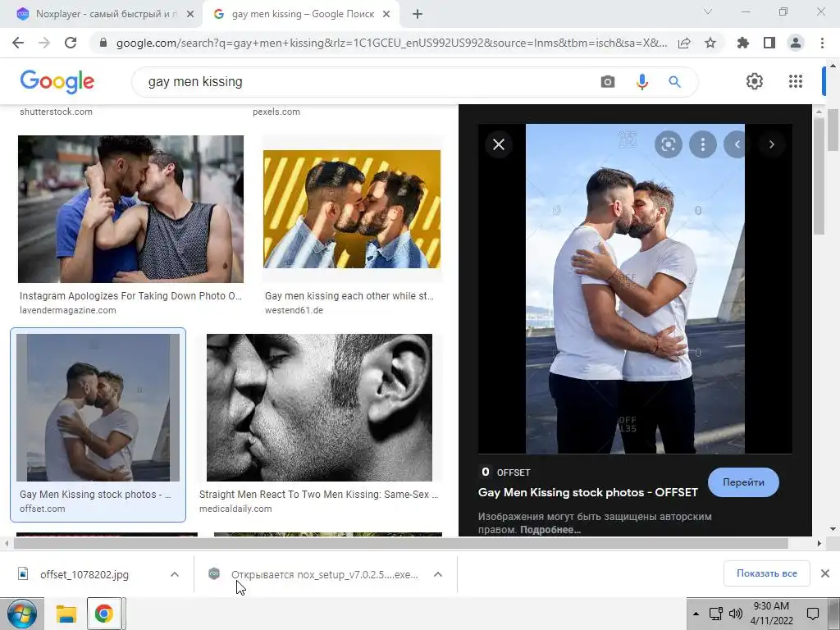The height and width of the screenshot is (630, 840).
Task: Go back using browser back arrow
Action: [18, 43]
